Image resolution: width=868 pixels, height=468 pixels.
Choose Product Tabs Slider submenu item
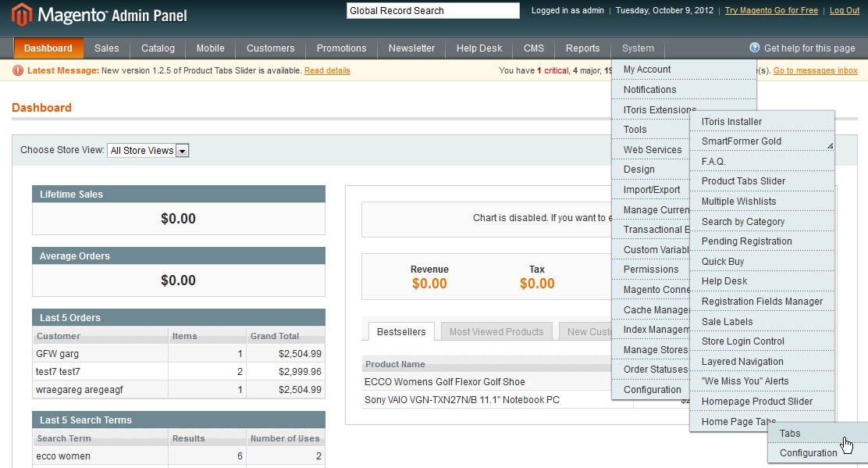pyautogui.click(x=762, y=181)
